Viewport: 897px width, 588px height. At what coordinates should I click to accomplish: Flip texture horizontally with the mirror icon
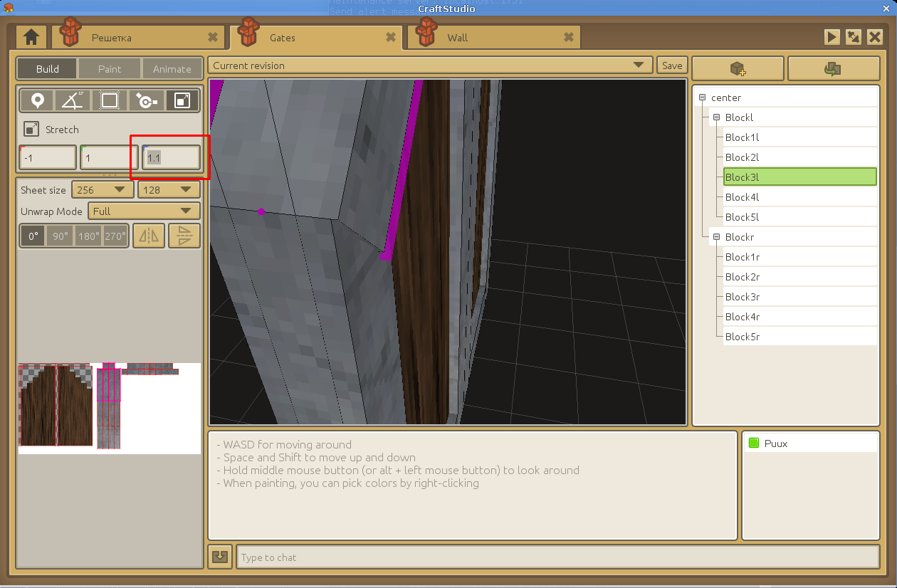149,236
